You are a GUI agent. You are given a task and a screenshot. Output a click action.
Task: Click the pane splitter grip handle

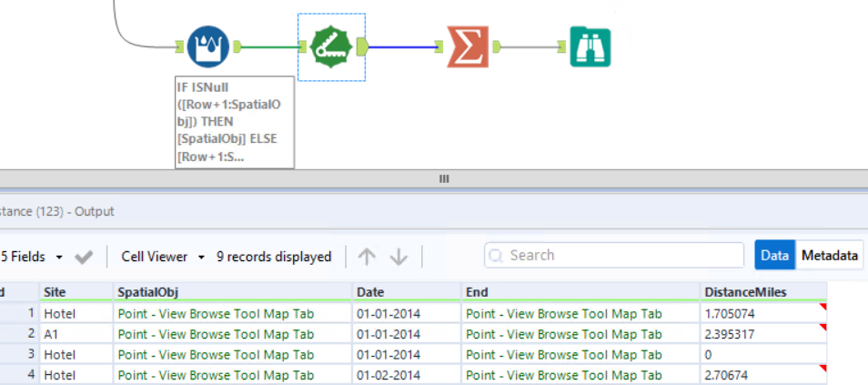click(443, 179)
